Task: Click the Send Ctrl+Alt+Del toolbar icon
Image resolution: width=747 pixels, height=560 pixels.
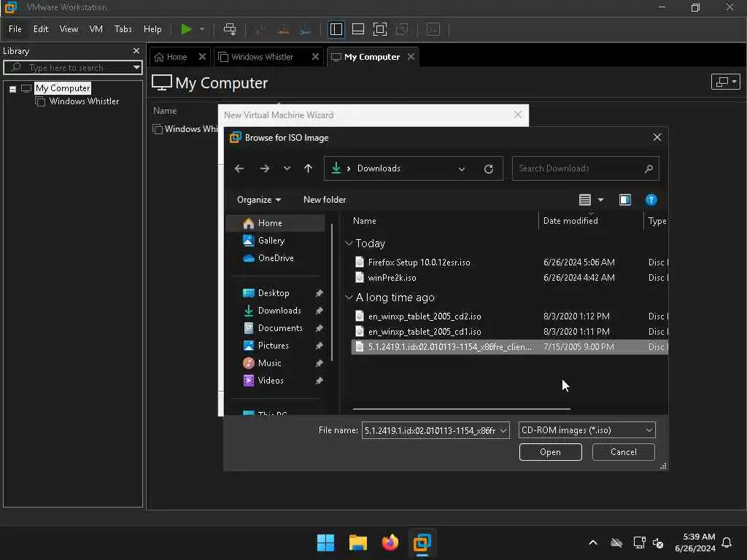Action: click(230, 29)
